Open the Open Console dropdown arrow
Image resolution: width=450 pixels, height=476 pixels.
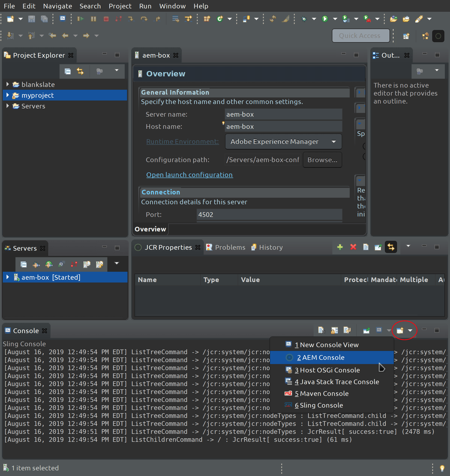[x=410, y=331]
